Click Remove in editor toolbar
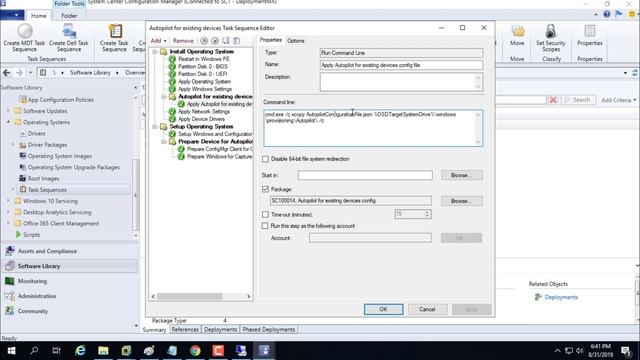Screen dimensions: 640x360 point(183,41)
